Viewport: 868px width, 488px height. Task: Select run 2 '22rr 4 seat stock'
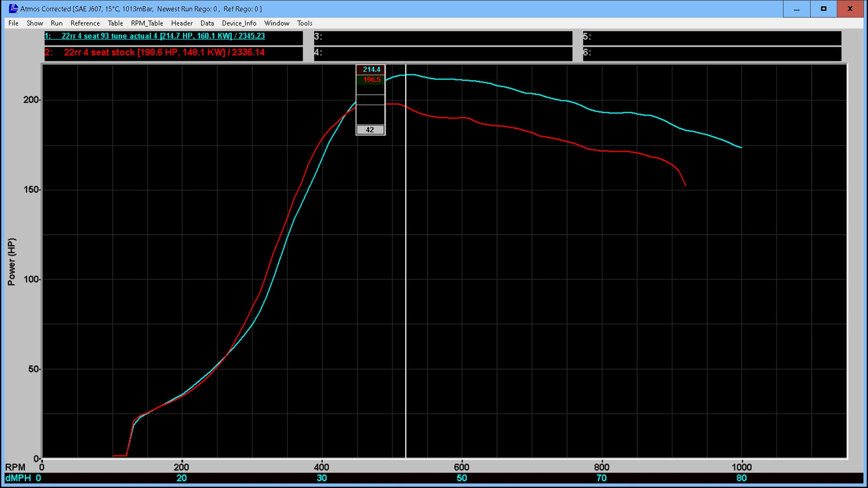pyautogui.click(x=155, y=52)
